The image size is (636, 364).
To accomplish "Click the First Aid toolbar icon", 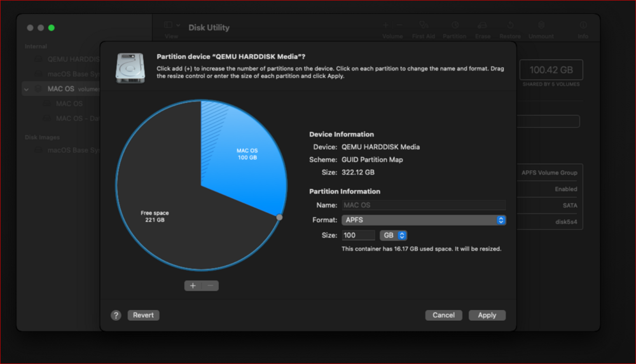I will (424, 25).
